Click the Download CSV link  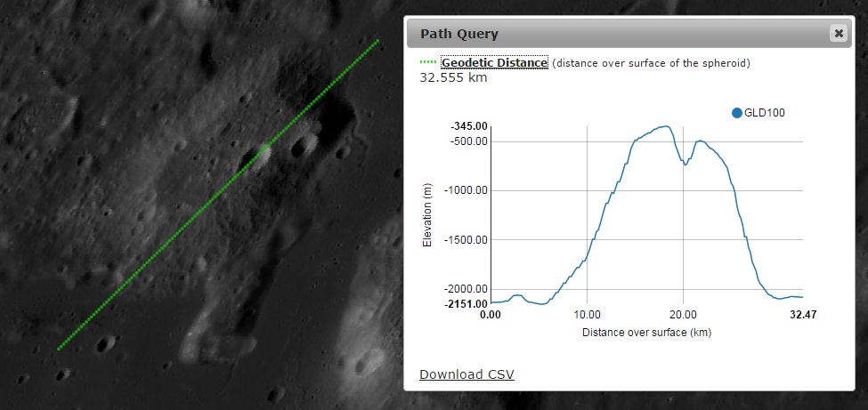(466, 374)
